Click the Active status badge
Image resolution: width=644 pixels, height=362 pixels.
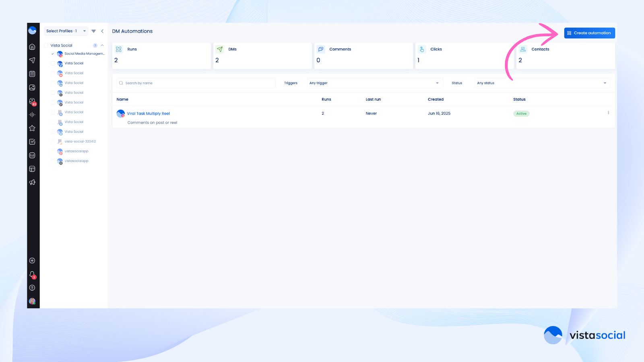[x=521, y=113]
